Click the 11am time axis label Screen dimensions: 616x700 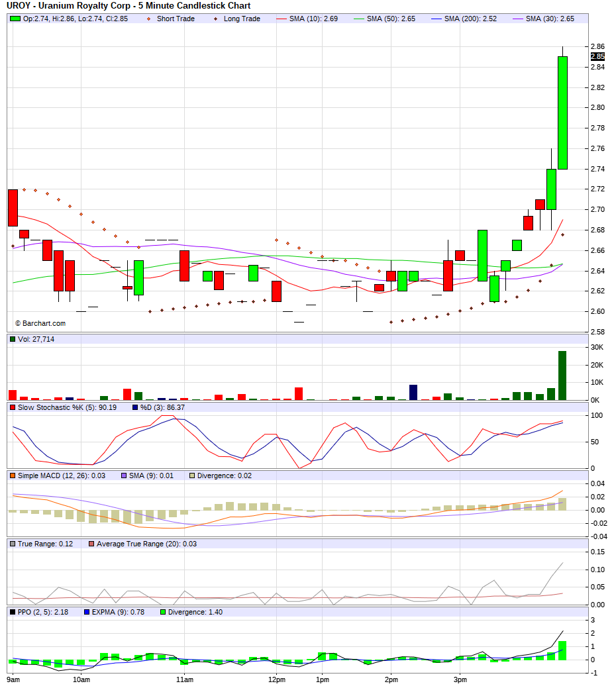(185, 680)
